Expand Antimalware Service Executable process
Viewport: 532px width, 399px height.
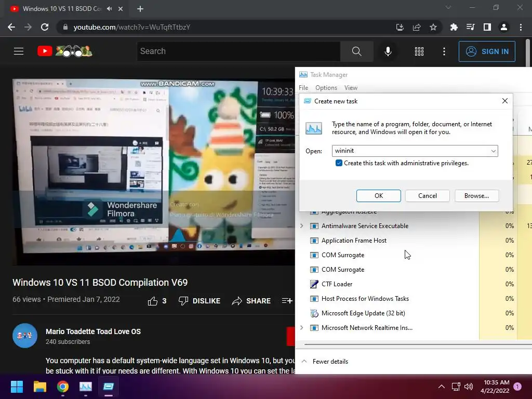click(x=302, y=225)
